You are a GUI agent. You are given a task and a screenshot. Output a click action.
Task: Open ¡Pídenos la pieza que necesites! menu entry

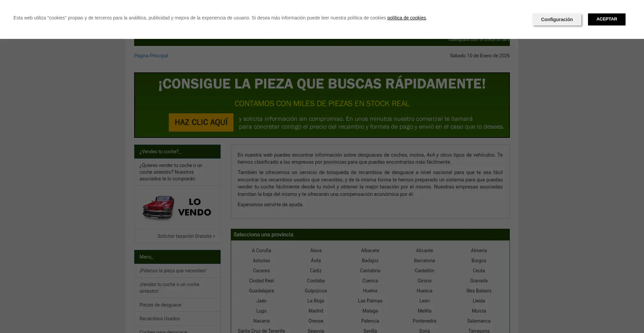click(173, 271)
